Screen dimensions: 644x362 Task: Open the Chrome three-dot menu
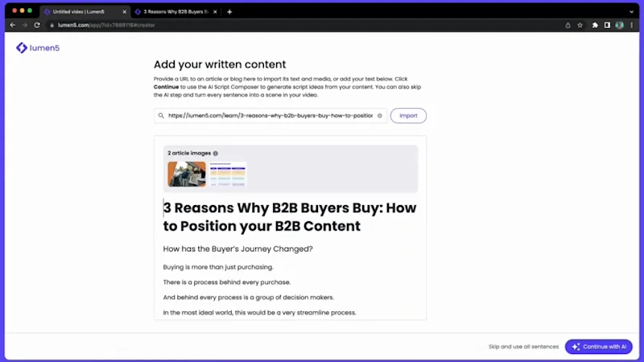coord(632,25)
